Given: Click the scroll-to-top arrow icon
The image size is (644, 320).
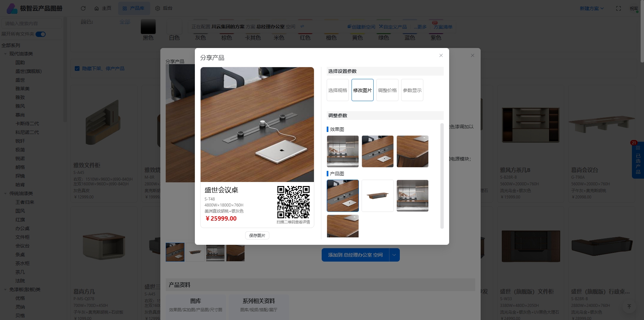Looking at the screenshot, I should click(629, 306).
